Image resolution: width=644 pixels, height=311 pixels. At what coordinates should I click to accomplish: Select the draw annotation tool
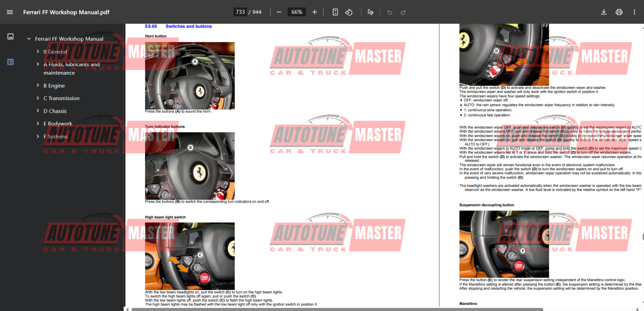coord(370,12)
